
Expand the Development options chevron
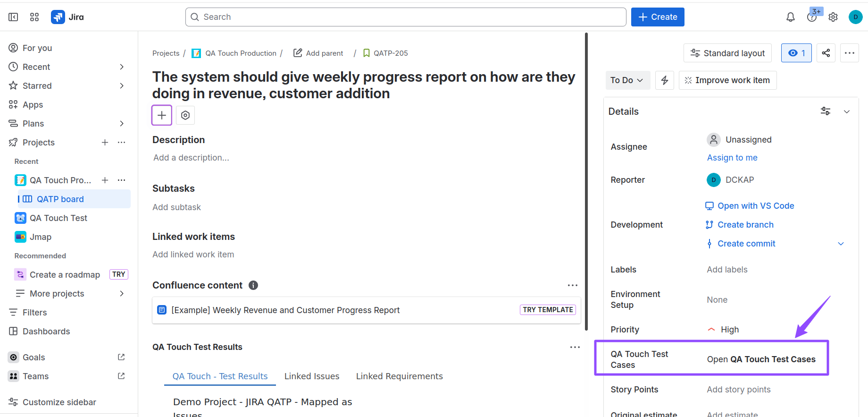coord(841,244)
